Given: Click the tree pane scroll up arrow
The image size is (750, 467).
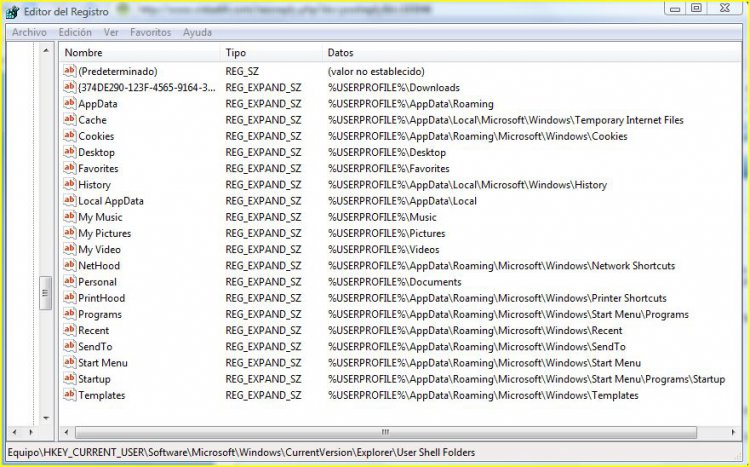Looking at the screenshot, I should coord(46,50).
